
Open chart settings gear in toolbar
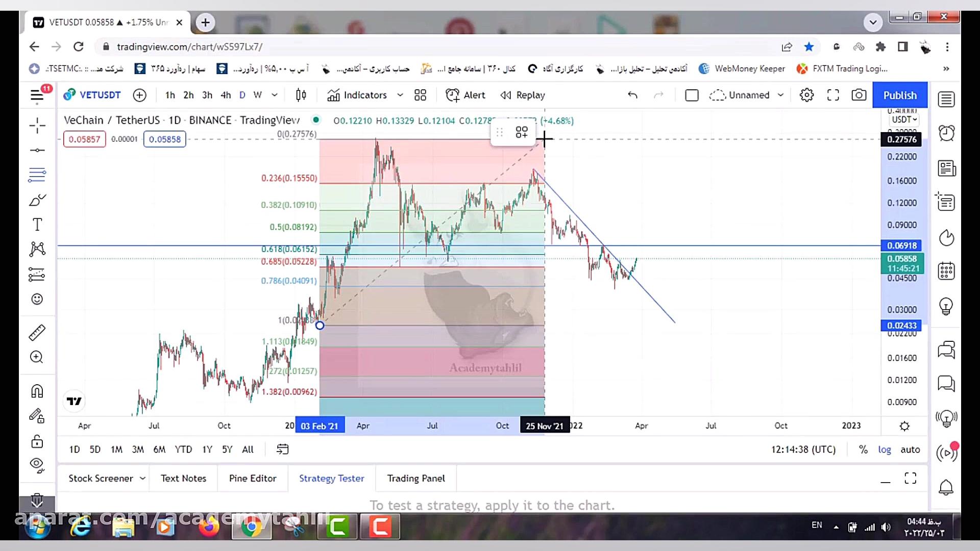tap(806, 95)
